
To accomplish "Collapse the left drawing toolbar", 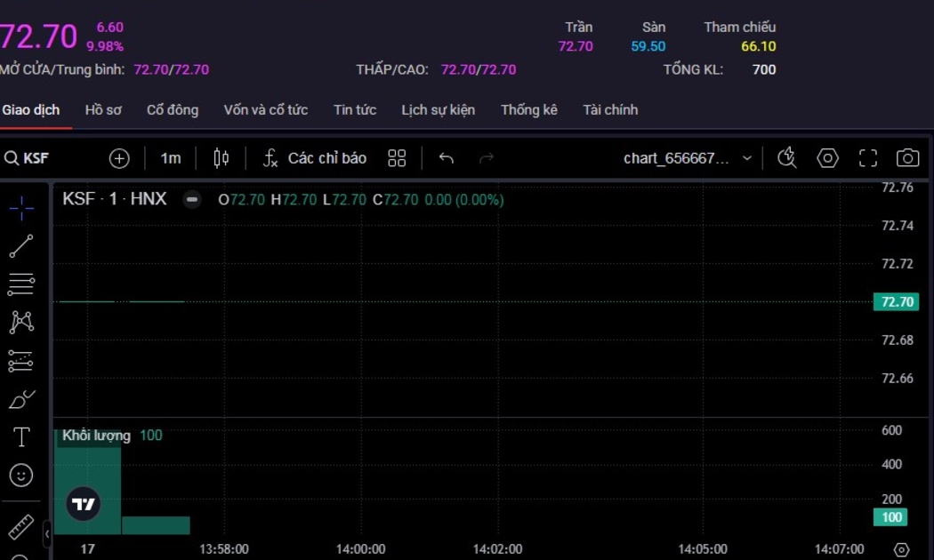I will pos(47,533).
